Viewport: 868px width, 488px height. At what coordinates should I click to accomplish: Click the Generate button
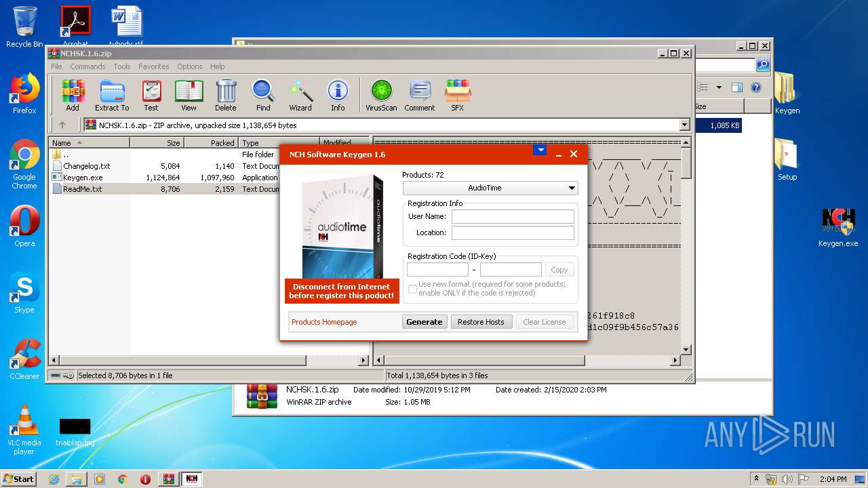click(x=425, y=322)
